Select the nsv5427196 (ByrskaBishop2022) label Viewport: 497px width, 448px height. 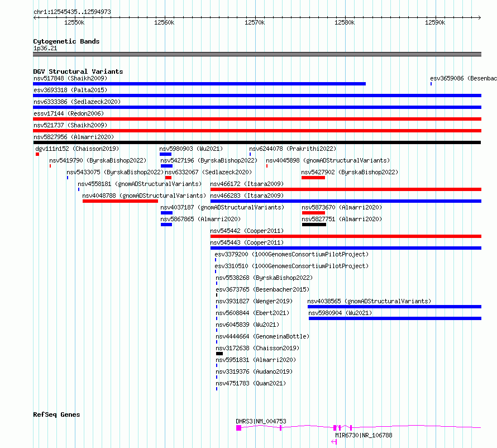tap(209, 160)
